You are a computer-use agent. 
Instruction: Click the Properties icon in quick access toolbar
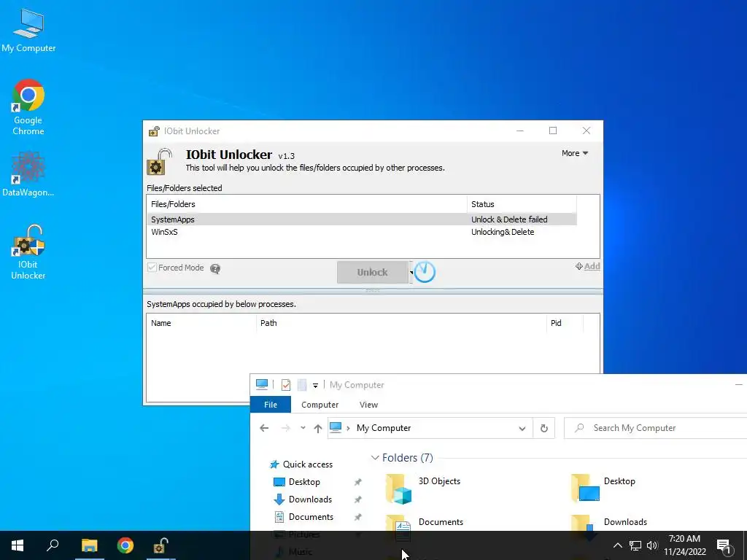pos(286,385)
